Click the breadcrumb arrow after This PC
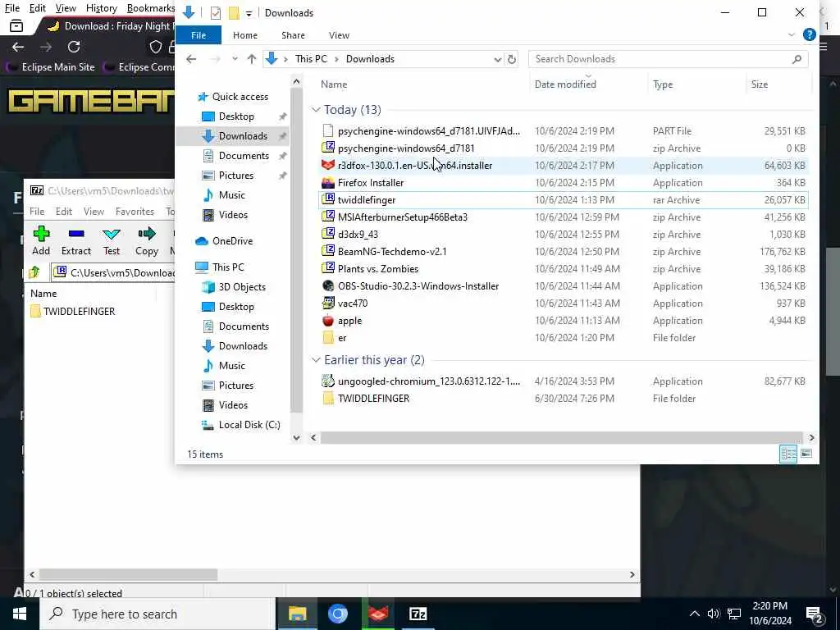 [336, 59]
